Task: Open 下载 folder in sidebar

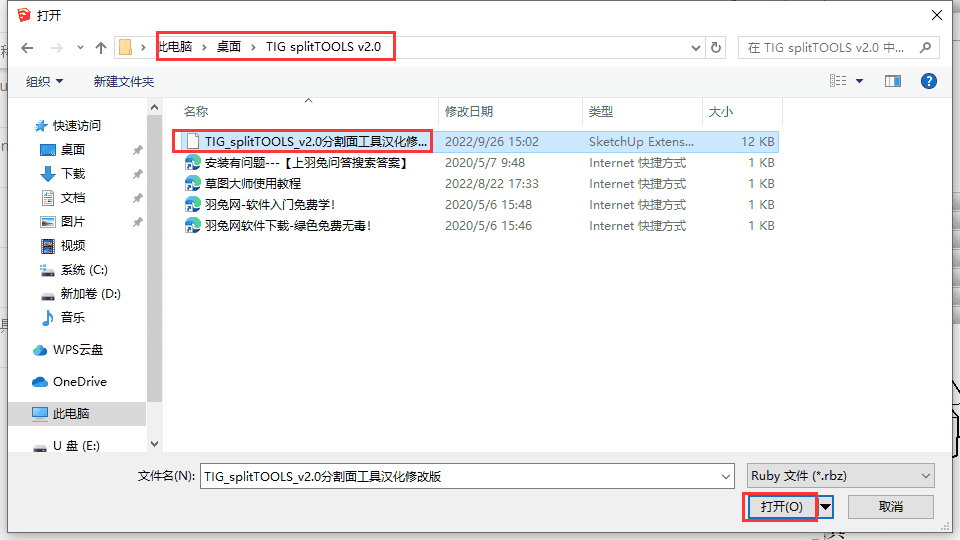Action: (x=73, y=173)
